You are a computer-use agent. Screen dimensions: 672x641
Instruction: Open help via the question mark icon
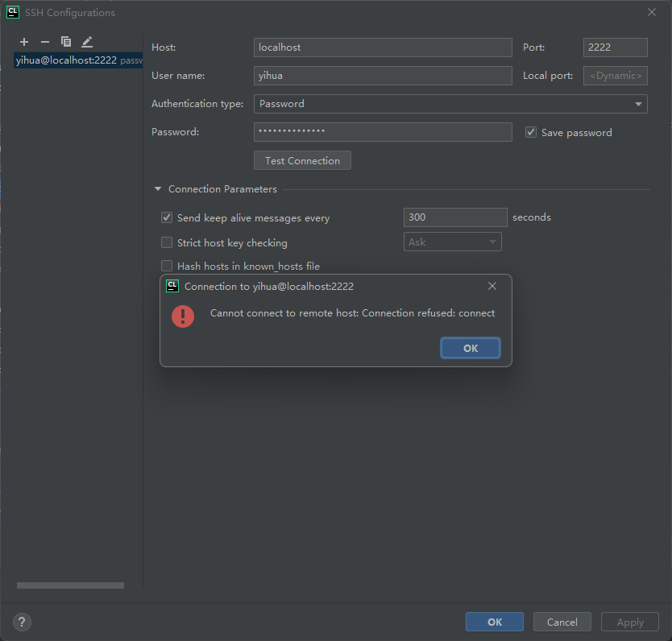pos(21,622)
